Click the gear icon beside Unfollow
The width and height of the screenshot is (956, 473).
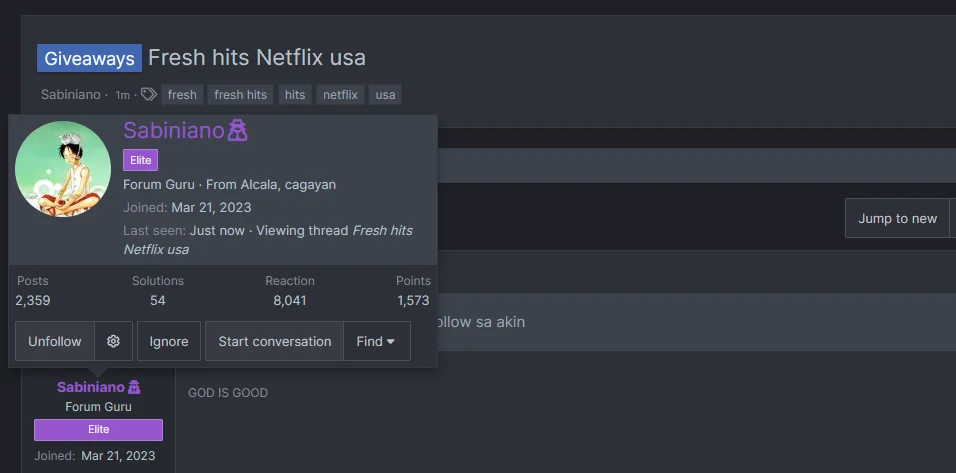click(x=113, y=341)
